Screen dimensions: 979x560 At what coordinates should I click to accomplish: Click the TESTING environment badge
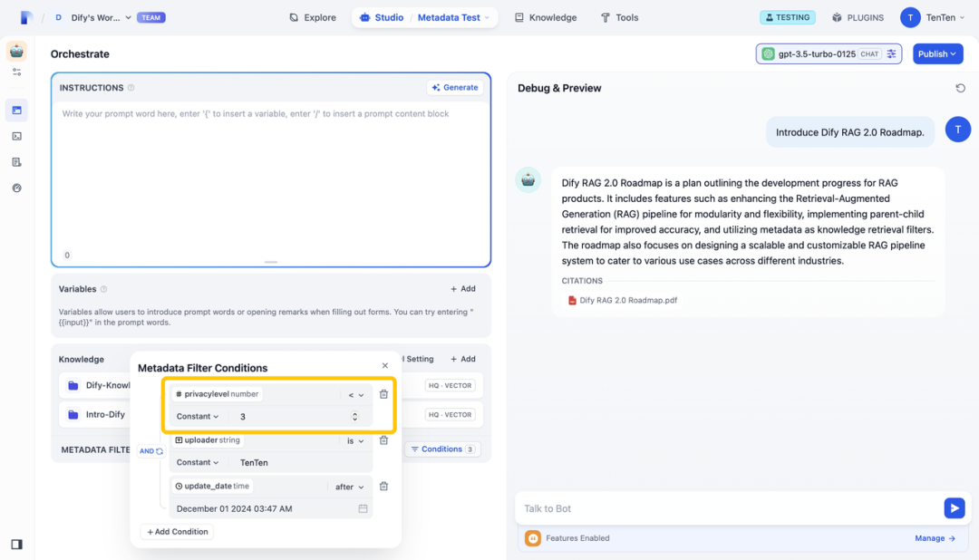(x=788, y=17)
